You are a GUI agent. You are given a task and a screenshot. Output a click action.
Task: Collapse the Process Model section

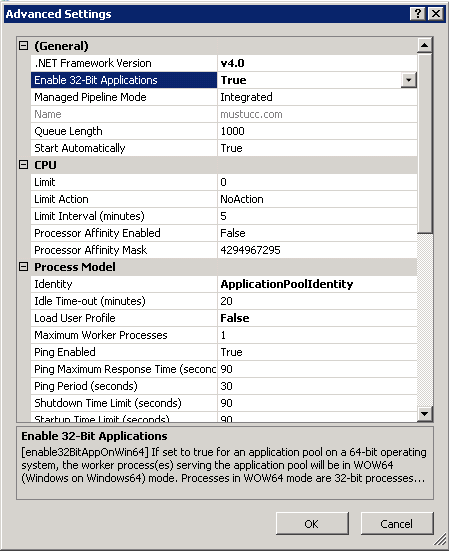pos(24,267)
